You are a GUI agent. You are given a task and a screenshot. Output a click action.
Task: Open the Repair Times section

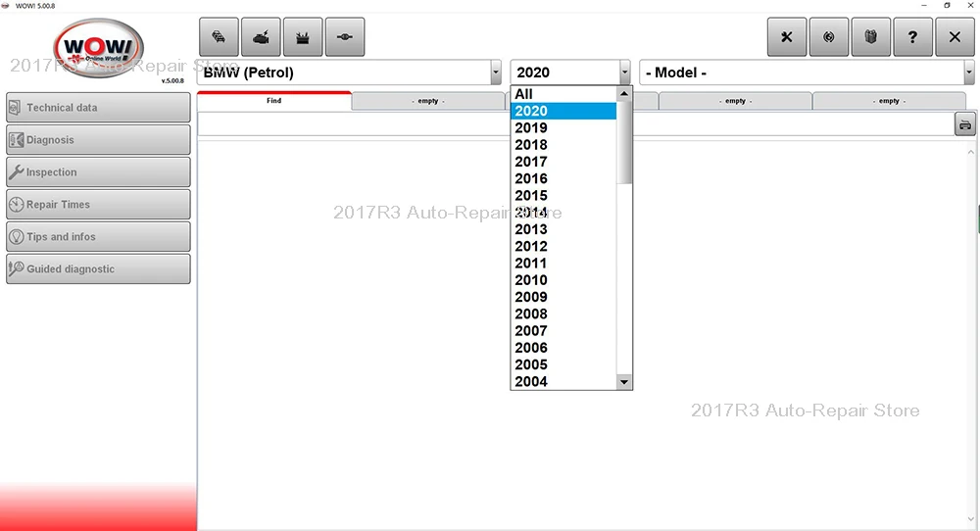(98, 205)
